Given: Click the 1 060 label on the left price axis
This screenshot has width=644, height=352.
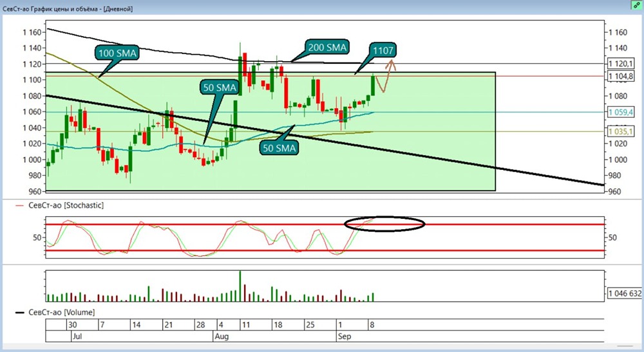Looking at the screenshot, I should tap(32, 111).
